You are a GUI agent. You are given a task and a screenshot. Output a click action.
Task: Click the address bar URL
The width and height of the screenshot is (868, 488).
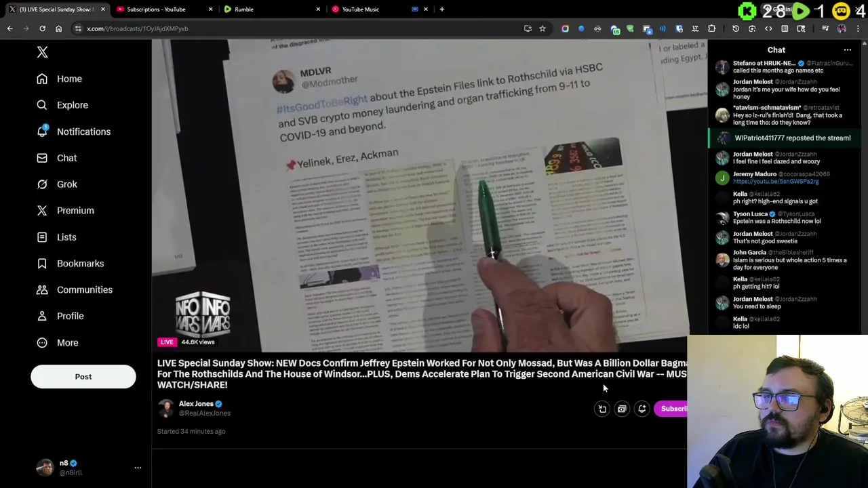click(x=138, y=28)
